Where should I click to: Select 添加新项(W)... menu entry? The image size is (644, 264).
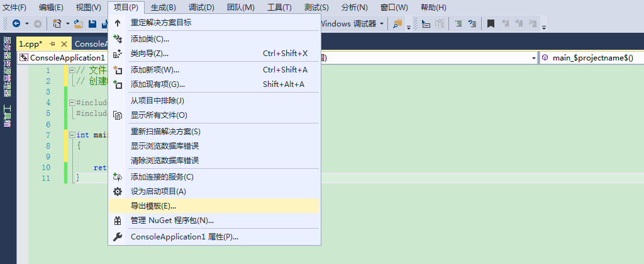pyautogui.click(x=214, y=70)
